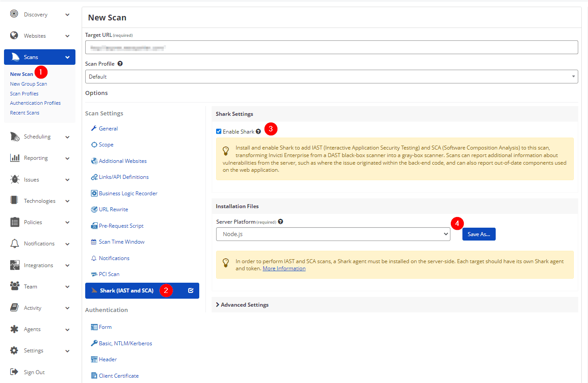Screen dimensions: 588x383
Task: Click the help icon next to Scan Profile
Action: point(120,63)
